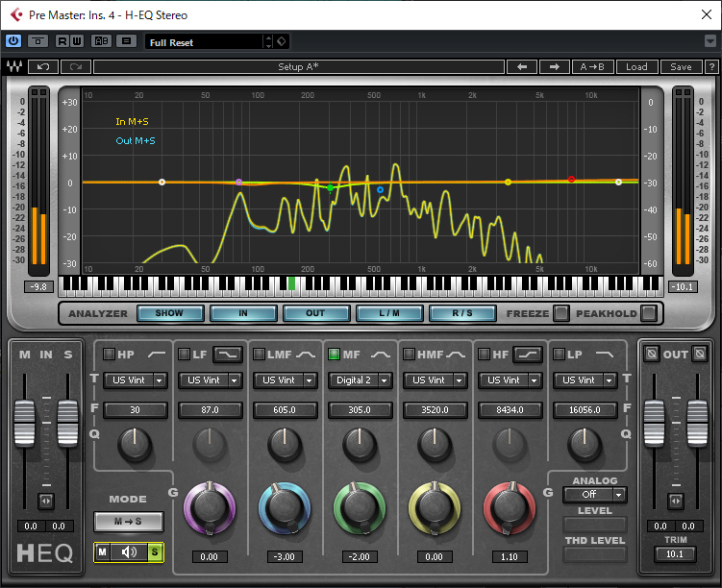This screenshot has width=722, height=588.
Task: Toggle the left output phase invert icon
Action: [651, 354]
